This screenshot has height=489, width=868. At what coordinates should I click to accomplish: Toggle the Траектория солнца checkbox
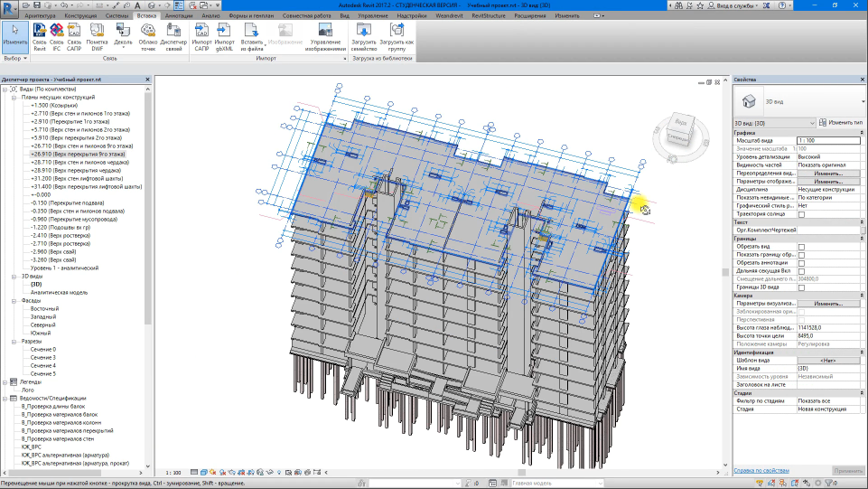click(801, 213)
